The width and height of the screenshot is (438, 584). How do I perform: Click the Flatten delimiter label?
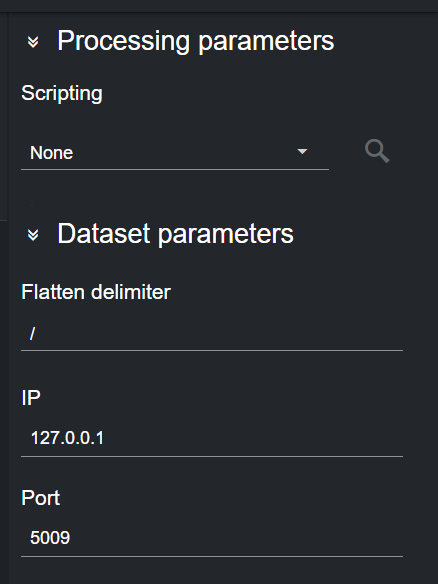pyautogui.click(x=96, y=292)
